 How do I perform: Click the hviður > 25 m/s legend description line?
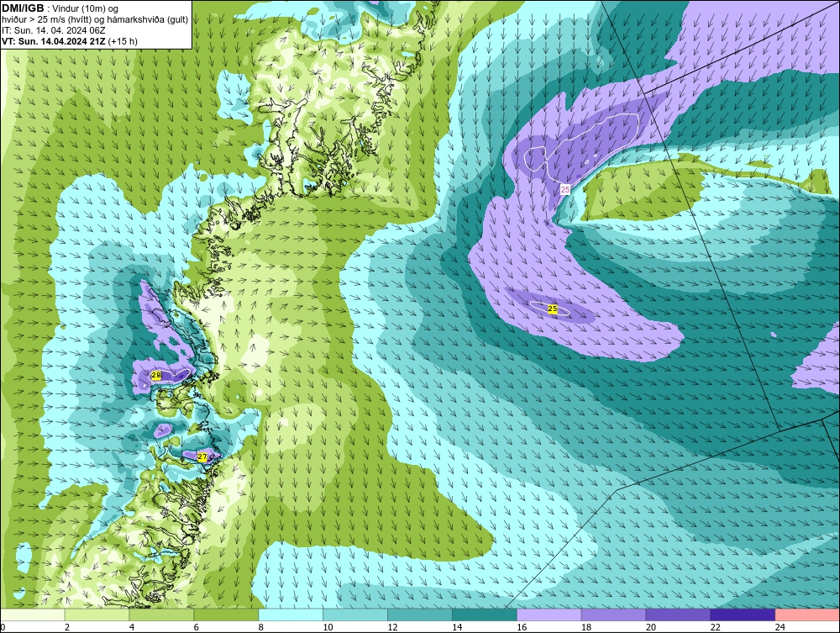[95, 20]
